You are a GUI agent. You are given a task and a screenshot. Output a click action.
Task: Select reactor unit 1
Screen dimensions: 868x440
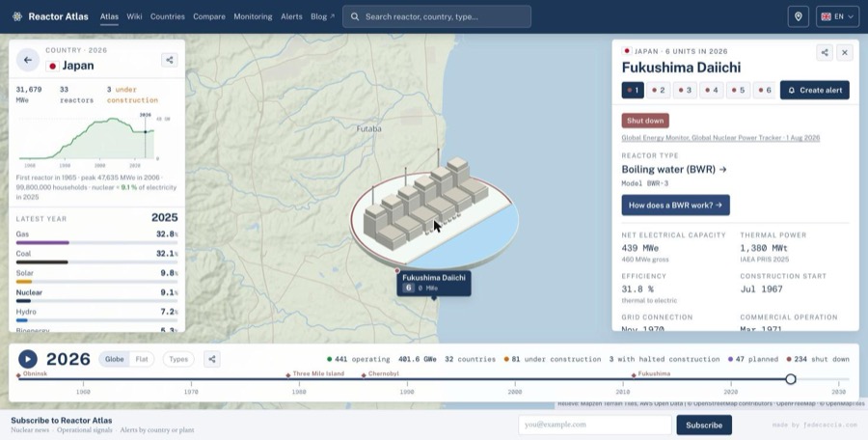coord(633,90)
